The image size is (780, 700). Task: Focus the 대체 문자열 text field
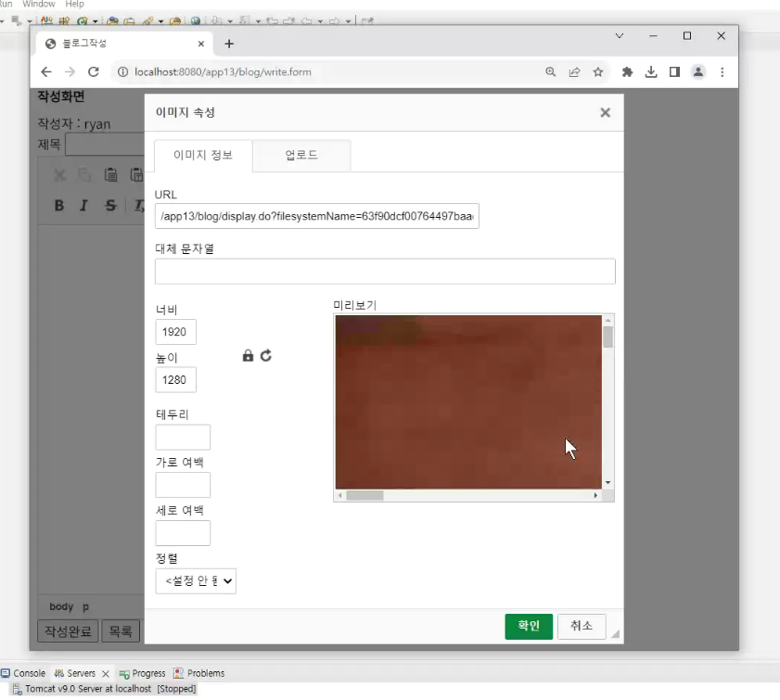(385, 272)
